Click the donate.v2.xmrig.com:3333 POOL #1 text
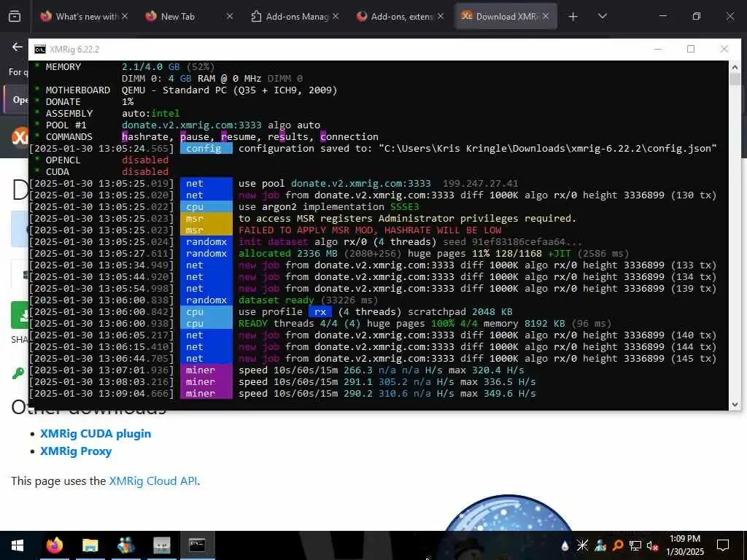747x560 pixels. pos(192,125)
